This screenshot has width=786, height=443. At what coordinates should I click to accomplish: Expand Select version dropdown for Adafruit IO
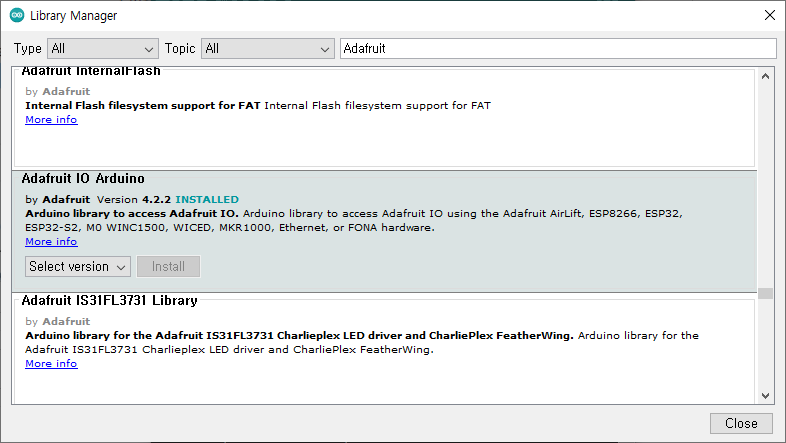[78, 267]
